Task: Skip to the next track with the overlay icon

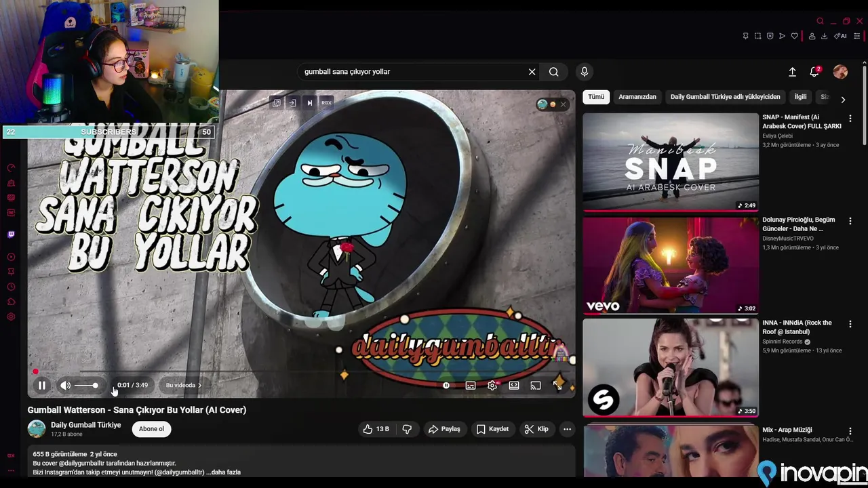Action: 309,103
